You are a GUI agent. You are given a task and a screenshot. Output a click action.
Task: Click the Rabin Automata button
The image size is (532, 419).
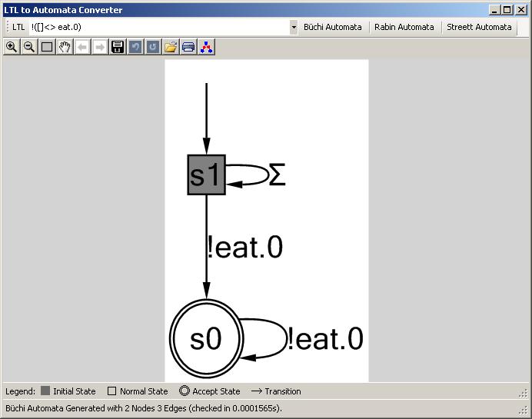404,27
